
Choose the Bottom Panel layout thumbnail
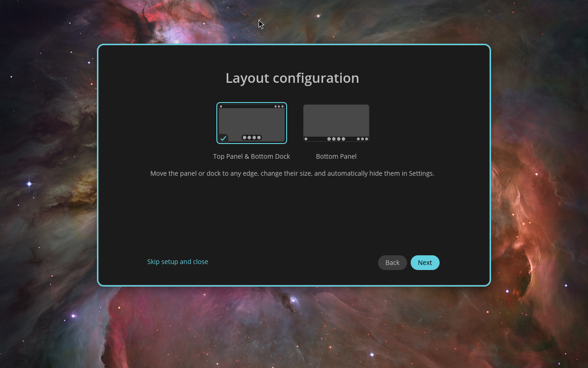click(x=336, y=123)
